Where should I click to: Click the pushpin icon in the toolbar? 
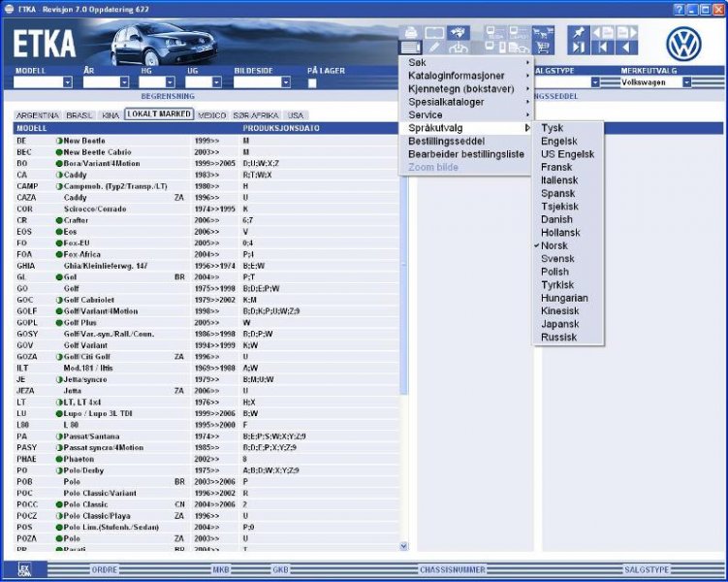[x=579, y=31]
